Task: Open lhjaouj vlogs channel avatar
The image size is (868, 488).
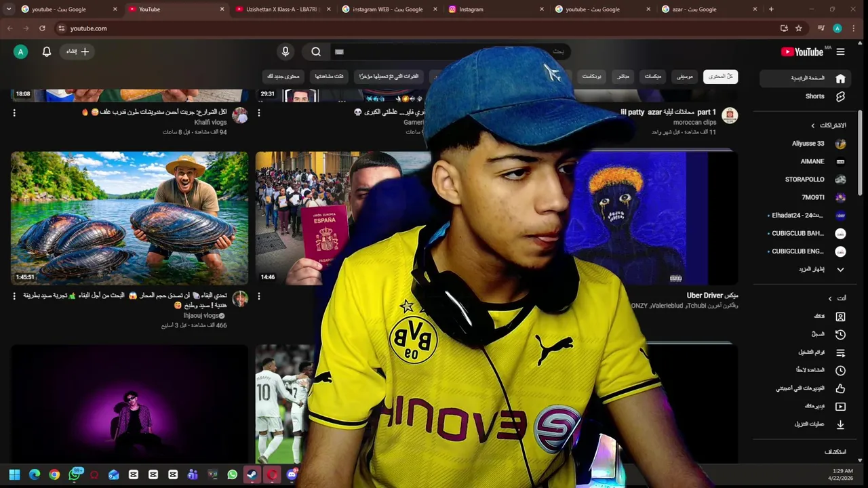Action: pos(240,299)
